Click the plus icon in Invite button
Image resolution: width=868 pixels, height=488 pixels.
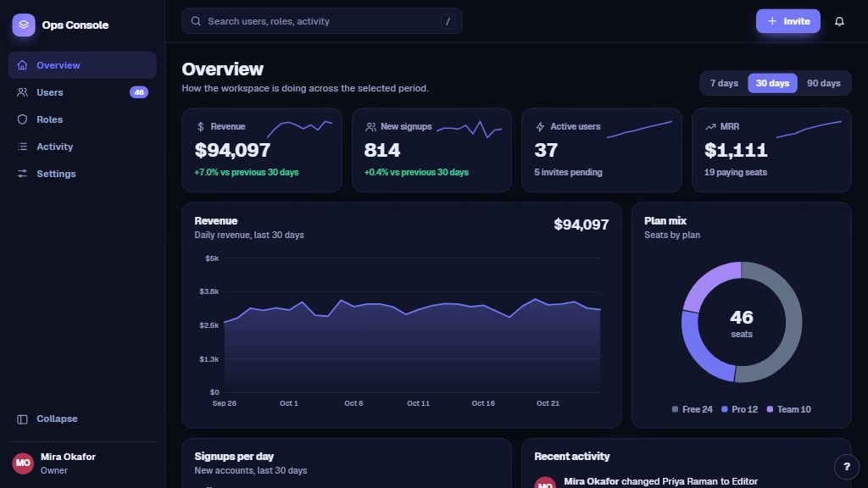tap(772, 21)
